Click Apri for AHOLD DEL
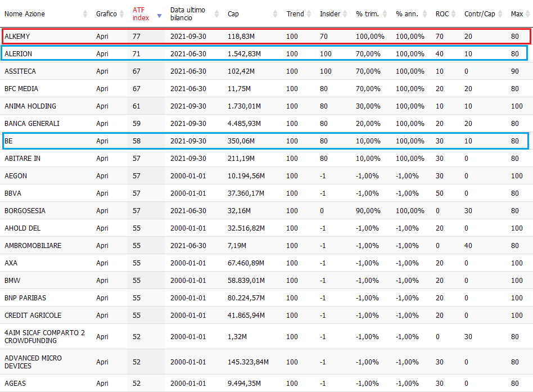The height and width of the screenshot is (392, 533). [x=102, y=228]
